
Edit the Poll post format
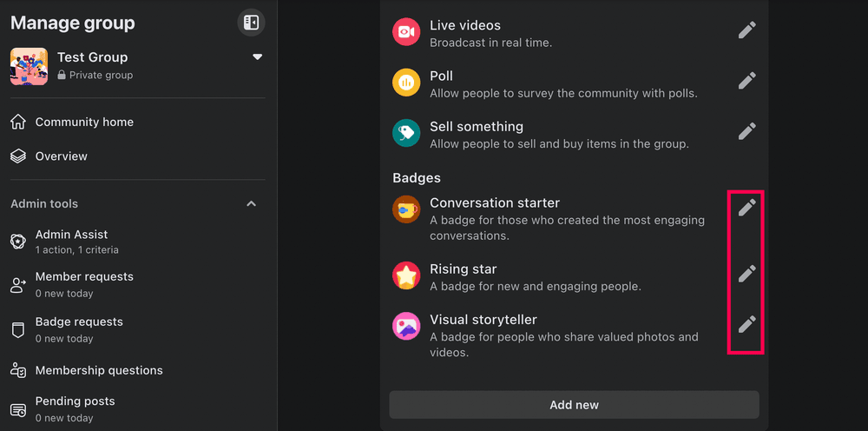pyautogui.click(x=746, y=81)
